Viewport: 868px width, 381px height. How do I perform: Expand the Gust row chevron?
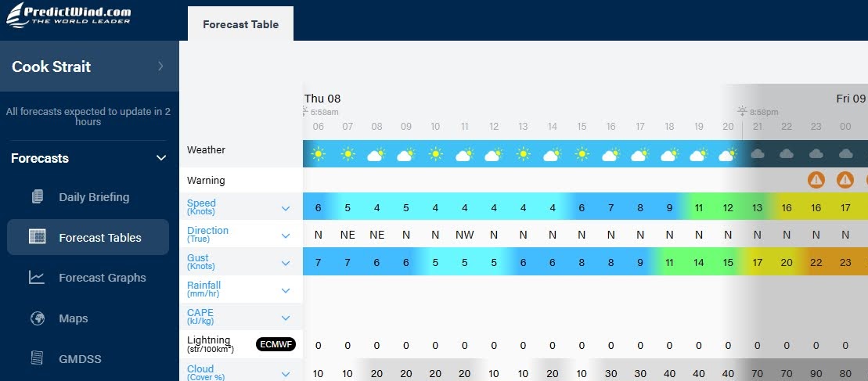[x=286, y=263]
